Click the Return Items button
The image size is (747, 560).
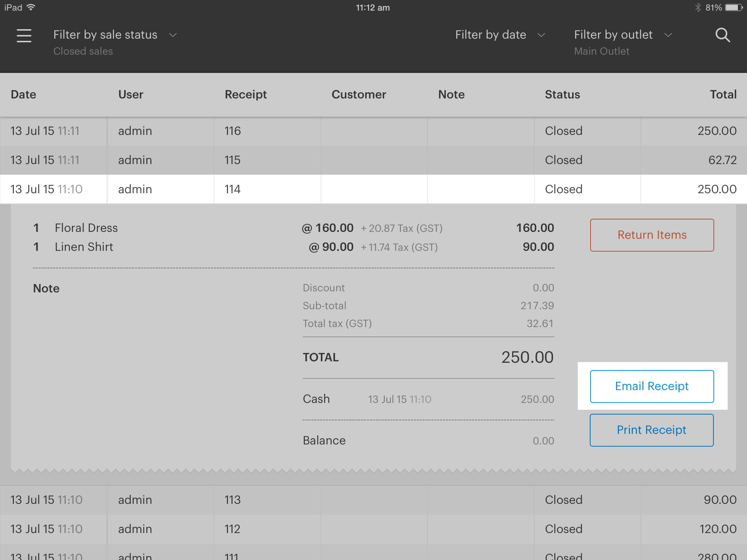point(652,235)
